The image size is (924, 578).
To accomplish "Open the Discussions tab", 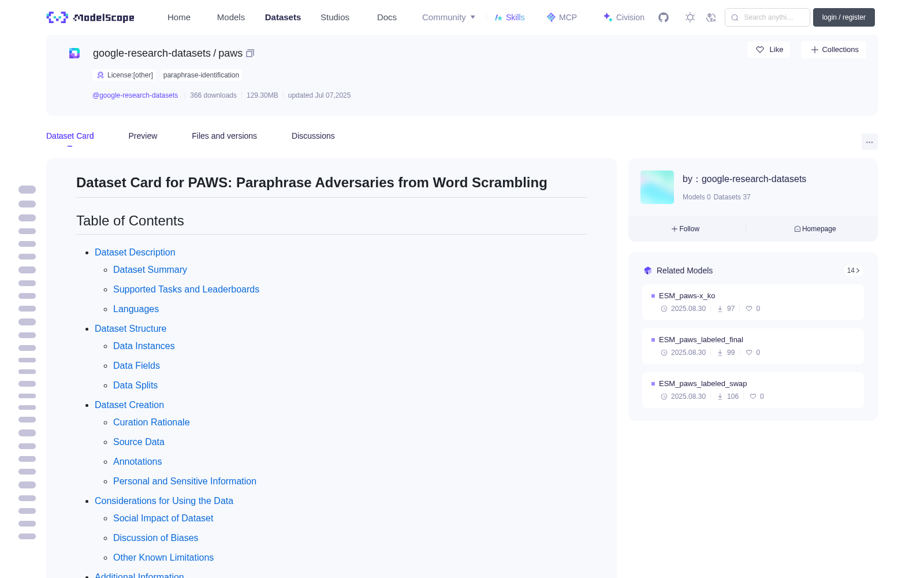I will pyautogui.click(x=313, y=136).
